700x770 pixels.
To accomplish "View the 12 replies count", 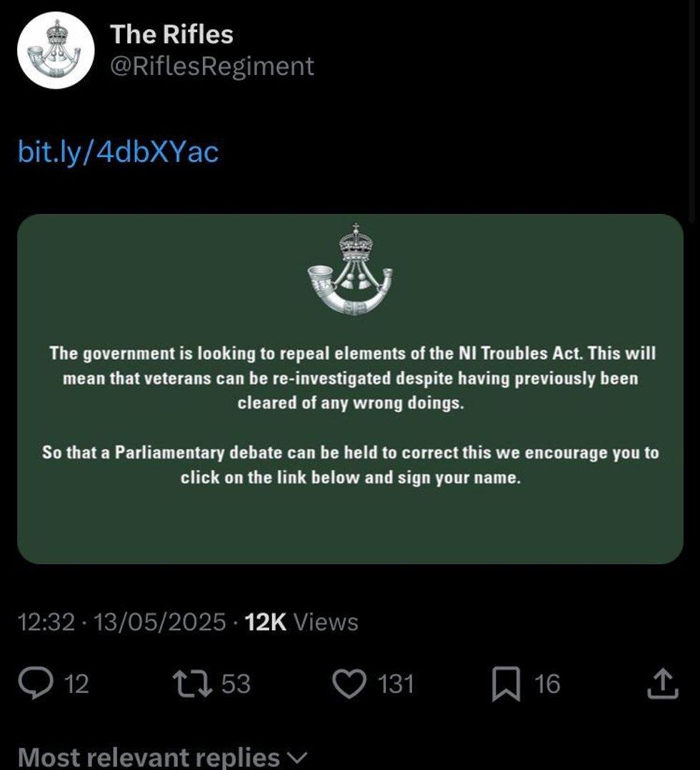I will tap(77, 684).
